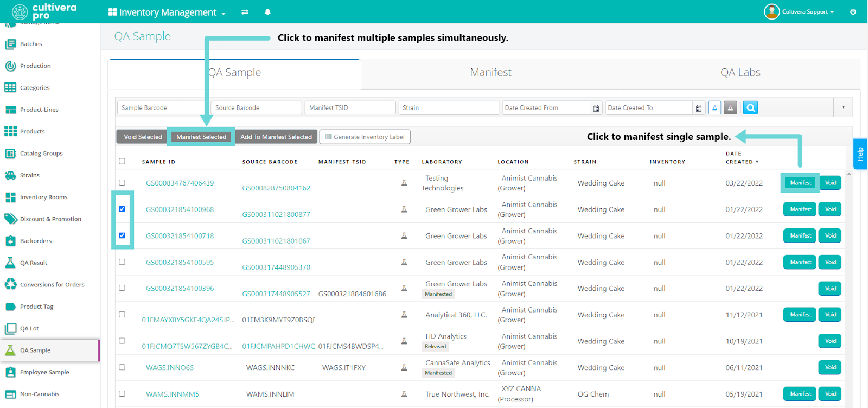Image resolution: width=868 pixels, height=408 pixels.
Task: Select the Analytical 360 sample checkbox
Action: (x=122, y=314)
